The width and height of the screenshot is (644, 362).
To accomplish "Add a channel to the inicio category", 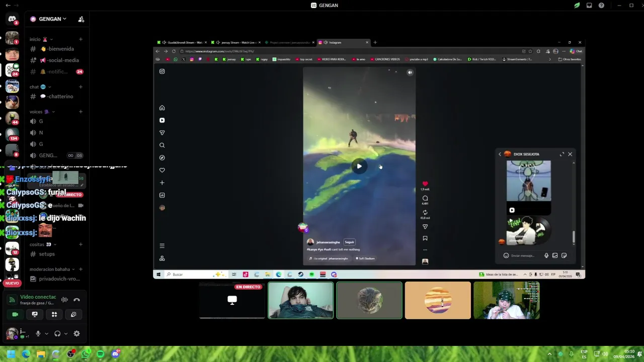I will 80,39.
